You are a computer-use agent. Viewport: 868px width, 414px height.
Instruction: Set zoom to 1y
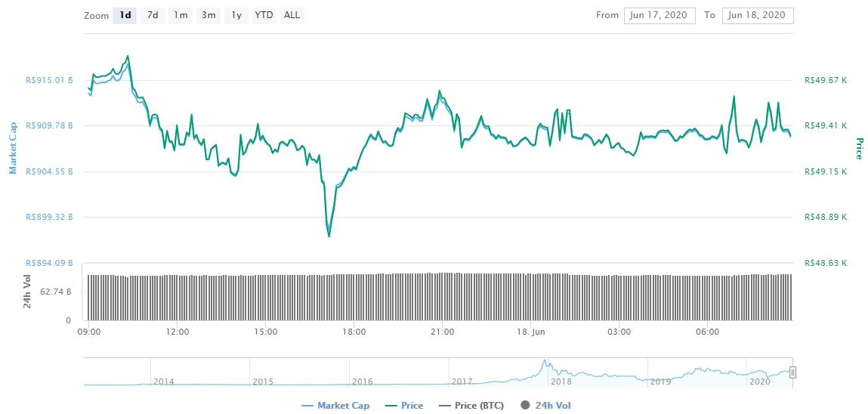236,16
